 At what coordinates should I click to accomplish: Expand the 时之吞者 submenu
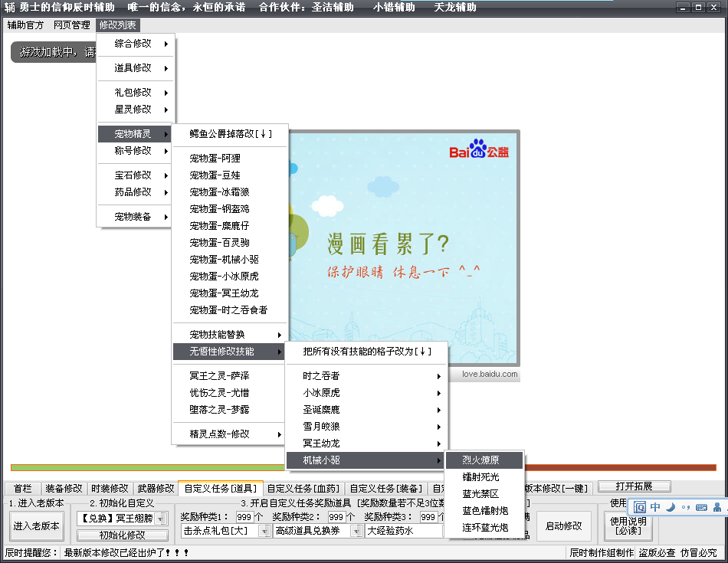pyautogui.click(x=365, y=376)
